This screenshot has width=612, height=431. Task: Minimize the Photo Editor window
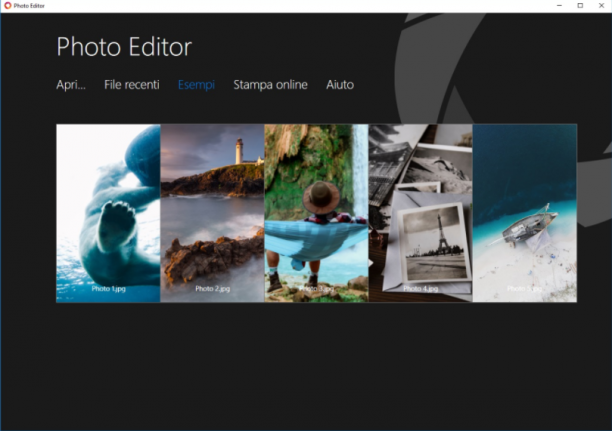(x=559, y=5)
